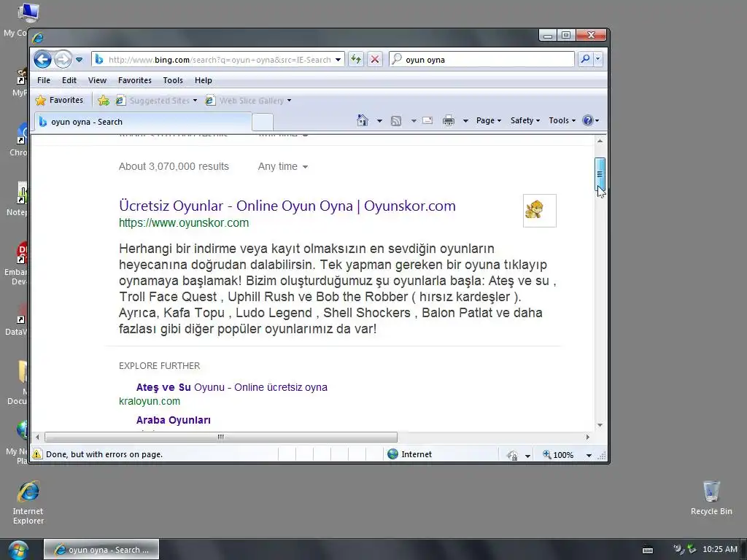Viewport: 747px width, 560px height.
Task: Open the 'Araba Oyunları' link
Action: tap(174, 420)
